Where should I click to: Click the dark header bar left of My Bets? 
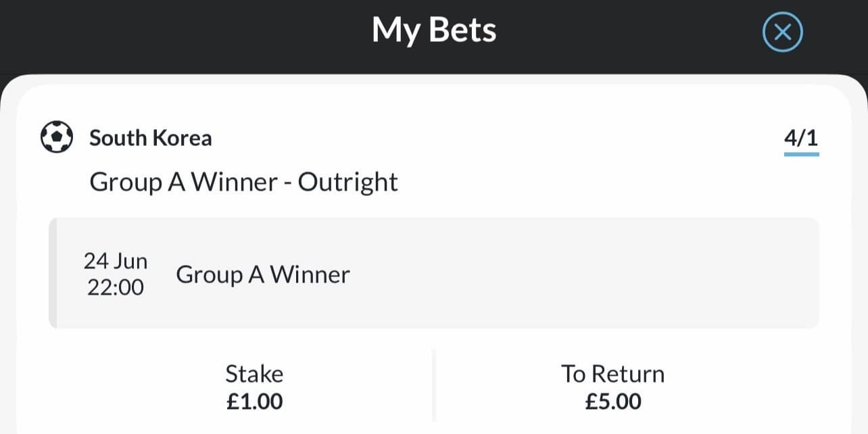pyautogui.click(x=169, y=32)
